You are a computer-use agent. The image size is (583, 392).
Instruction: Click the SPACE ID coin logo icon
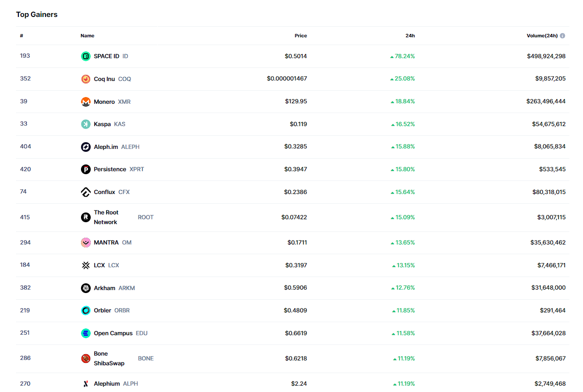(x=86, y=56)
